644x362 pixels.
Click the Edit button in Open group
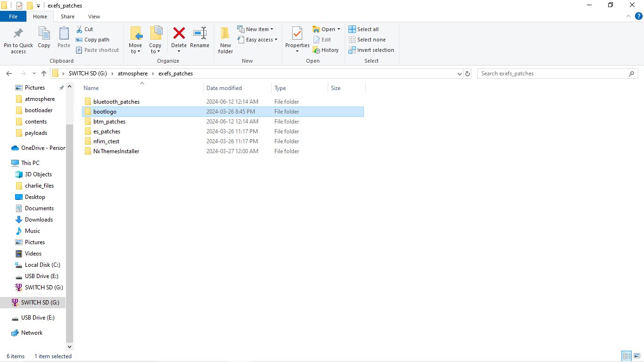click(322, 40)
